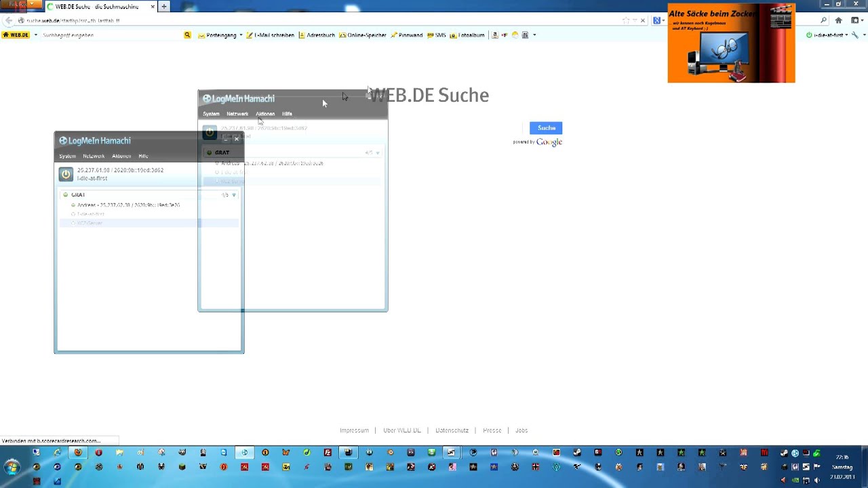The height and width of the screenshot is (488, 868).
Task: Click the Alte Säcke beim Zocken overlay image
Action: tap(731, 43)
